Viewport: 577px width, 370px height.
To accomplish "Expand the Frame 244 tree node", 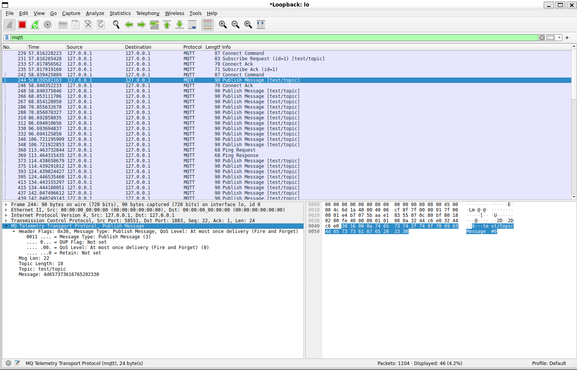I will coord(6,204).
